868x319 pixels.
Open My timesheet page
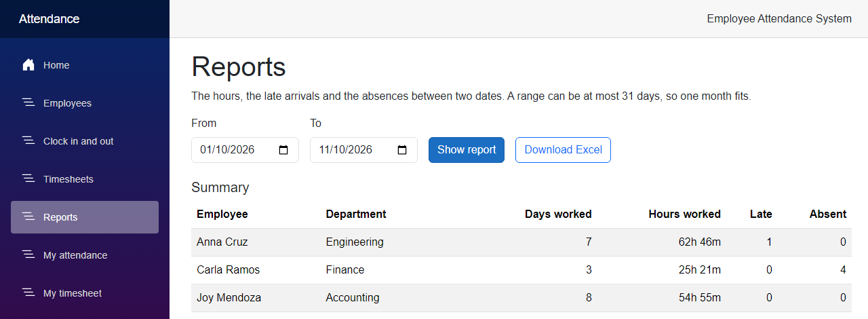(85, 293)
